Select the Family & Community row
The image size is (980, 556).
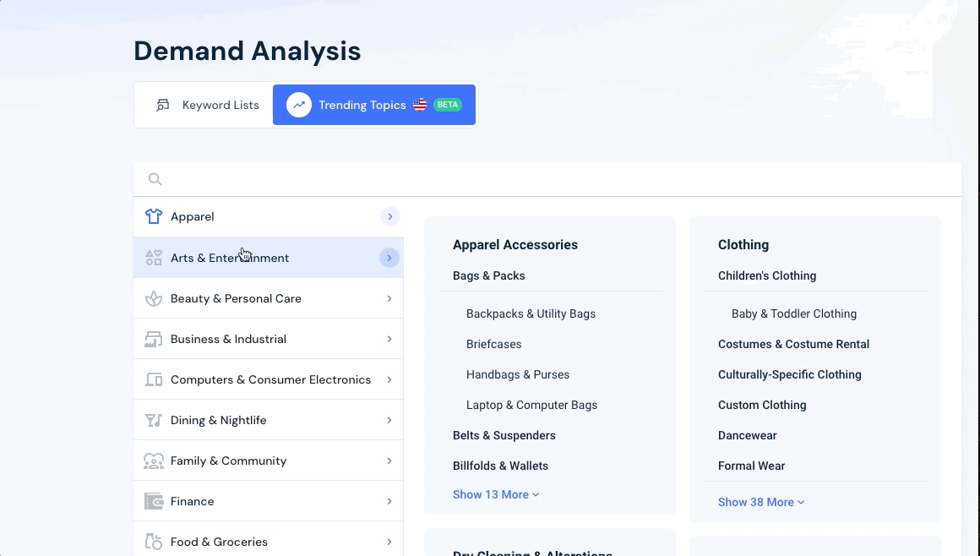point(268,461)
